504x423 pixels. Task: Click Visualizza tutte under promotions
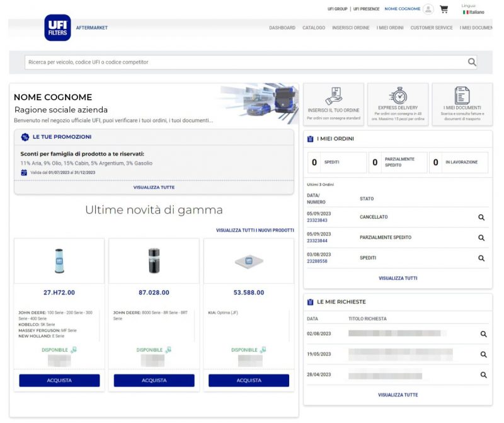(154, 187)
